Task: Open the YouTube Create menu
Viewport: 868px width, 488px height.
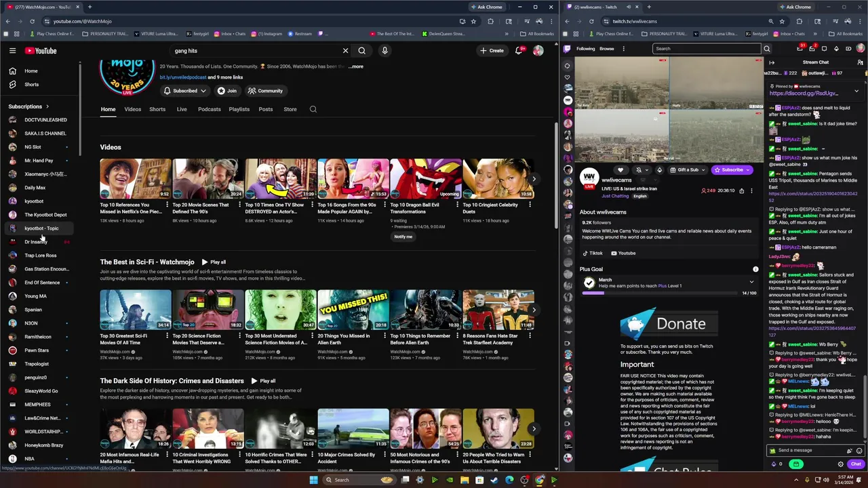Action: pos(492,50)
